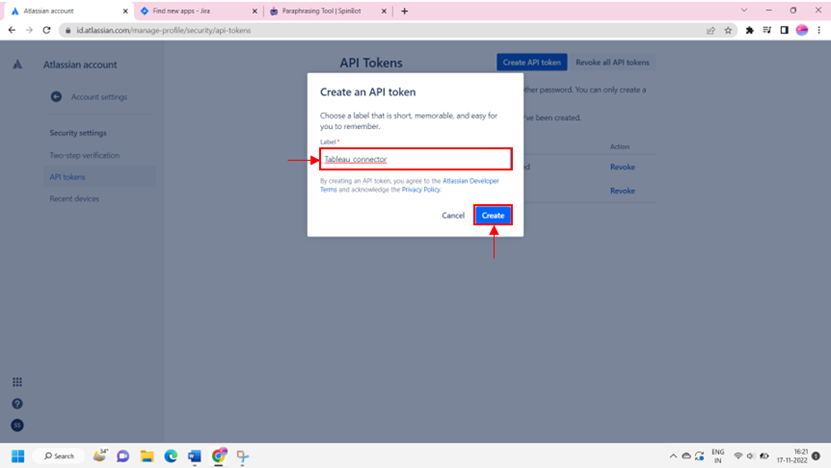Open the browser extensions puzzle icon

(x=749, y=30)
